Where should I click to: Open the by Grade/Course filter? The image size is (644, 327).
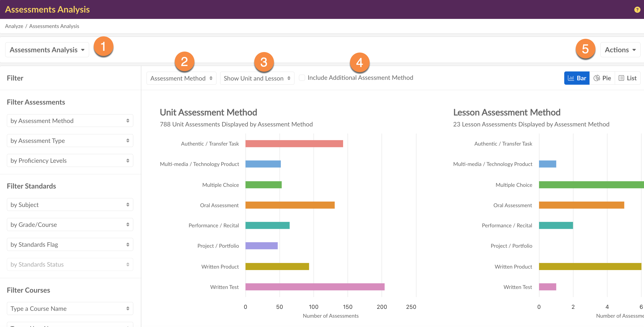tap(70, 224)
